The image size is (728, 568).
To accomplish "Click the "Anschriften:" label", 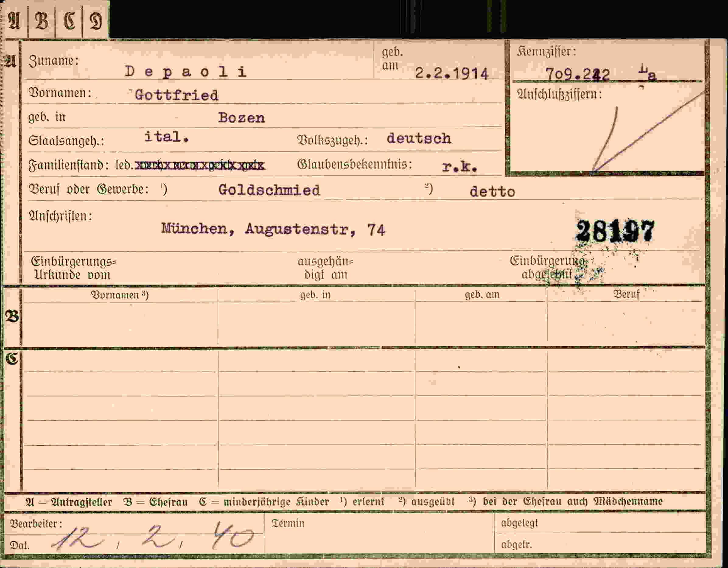I will point(61,216).
